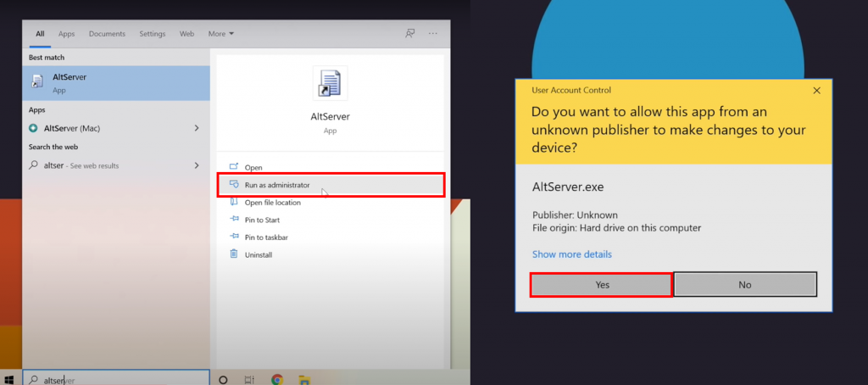Click the Search the web heading
Image resolution: width=868 pixels, height=385 pixels.
point(53,147)
